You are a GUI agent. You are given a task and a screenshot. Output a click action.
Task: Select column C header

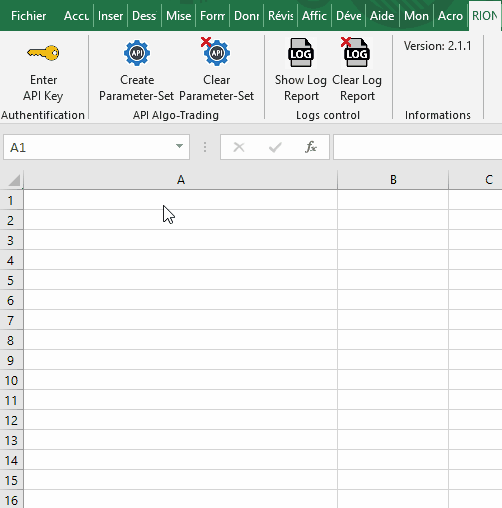coord(475,180)
